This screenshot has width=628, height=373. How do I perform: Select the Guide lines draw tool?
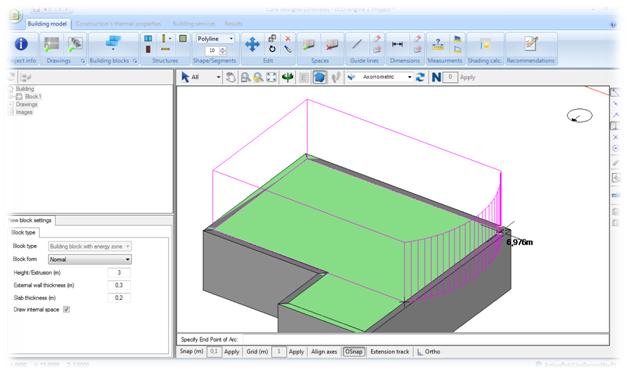point(356,44)
